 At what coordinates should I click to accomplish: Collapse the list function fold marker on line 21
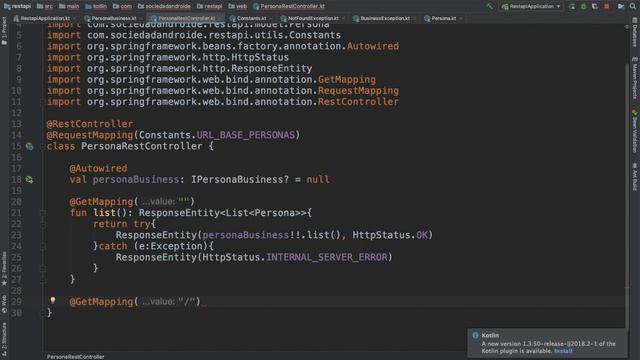click(42, 213)
